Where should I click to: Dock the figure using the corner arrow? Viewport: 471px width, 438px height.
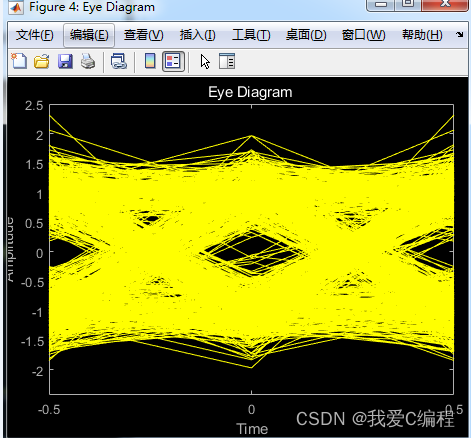(x=460, y=34)
